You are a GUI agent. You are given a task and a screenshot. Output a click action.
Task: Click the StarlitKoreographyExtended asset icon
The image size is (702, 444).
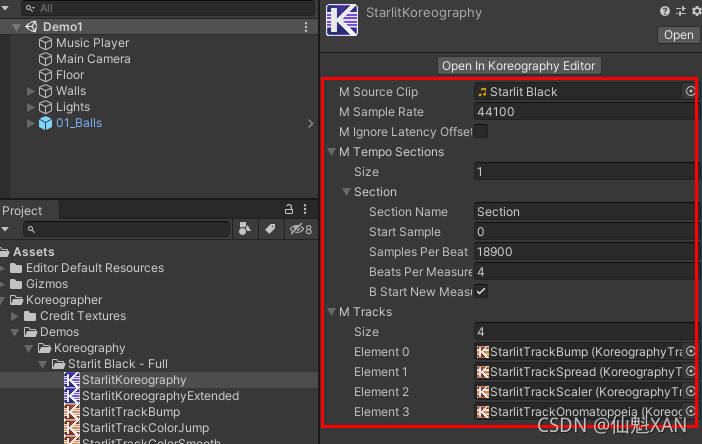(72, 396)
